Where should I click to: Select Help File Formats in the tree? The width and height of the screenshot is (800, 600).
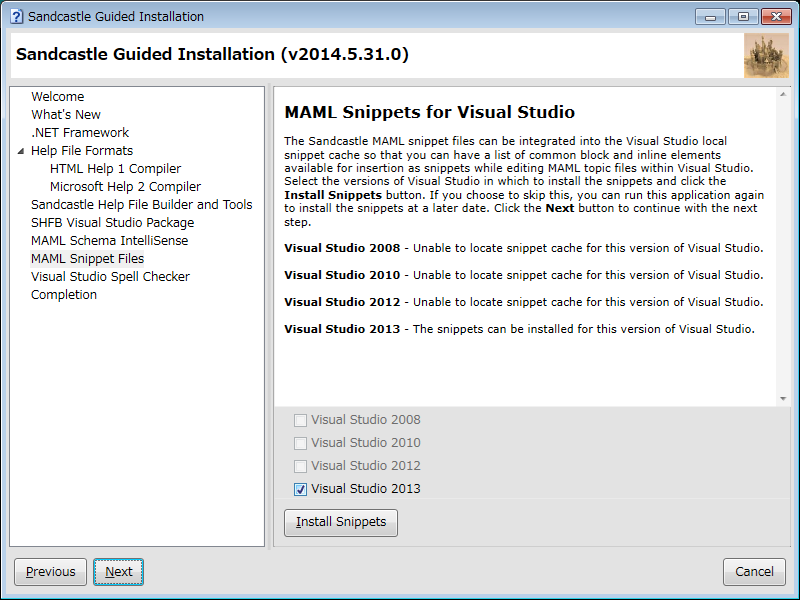pos(82,151)
